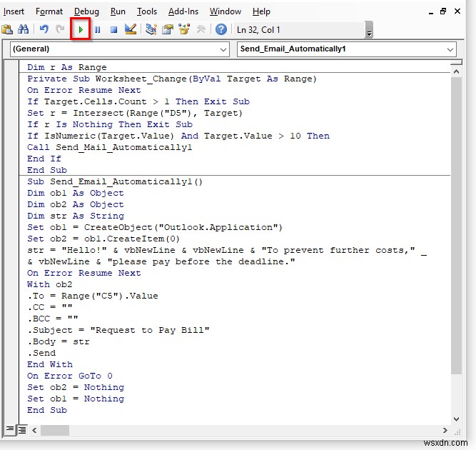Viewport: 476px width, 450px height.
Task: Click the 'Ln 32, Col 1' position indicator
Action: point(258,30)
